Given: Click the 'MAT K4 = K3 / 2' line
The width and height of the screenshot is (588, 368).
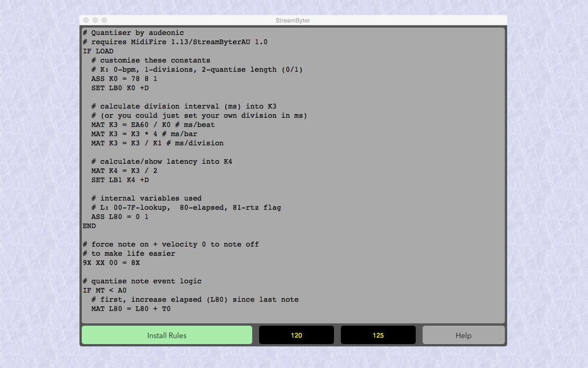Looking at the screenshot, I should pos(124,171).
